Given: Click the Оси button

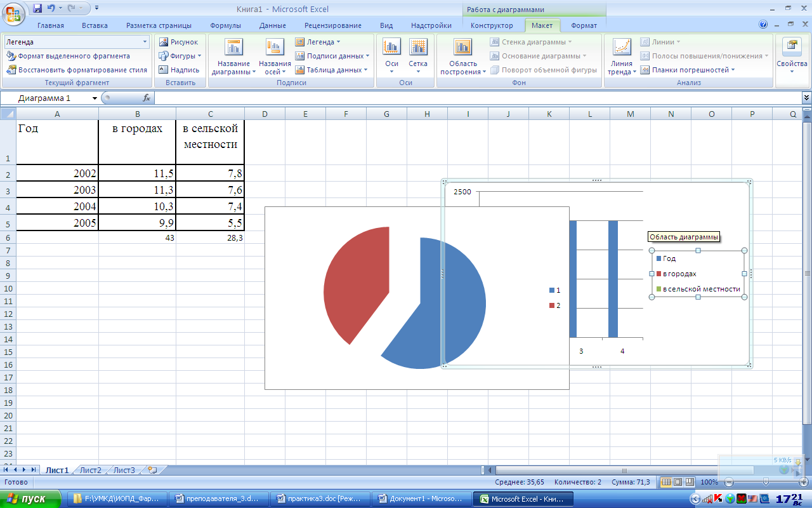Looking at the screenshot, I should click(391, 57).
